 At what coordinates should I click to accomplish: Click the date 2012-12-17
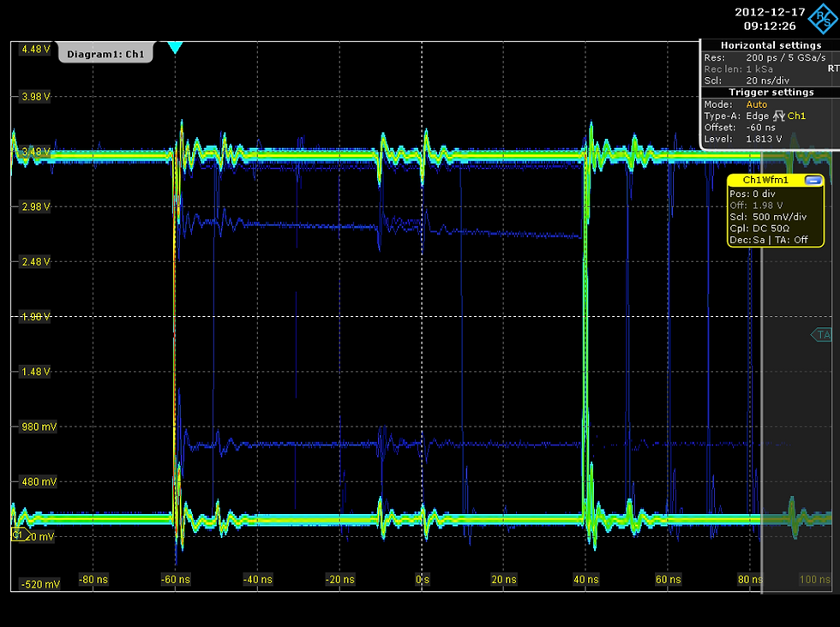tap(770, 12)
